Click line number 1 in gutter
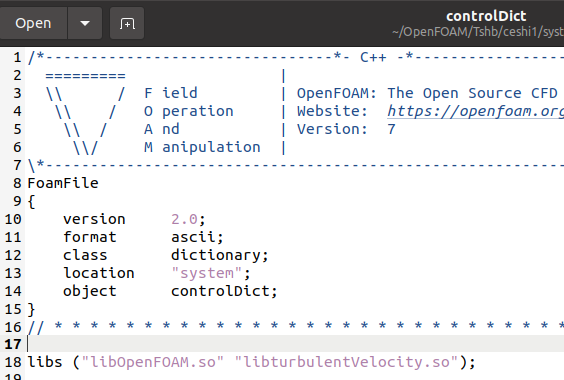 tap(17, 58)
